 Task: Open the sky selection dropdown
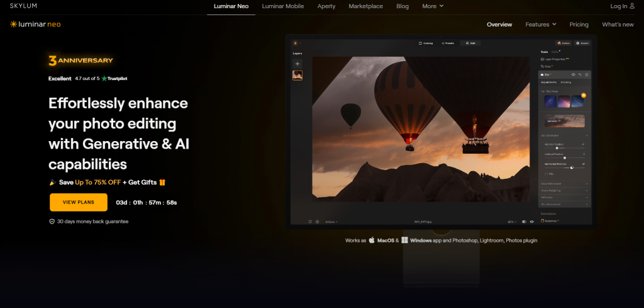565,121
